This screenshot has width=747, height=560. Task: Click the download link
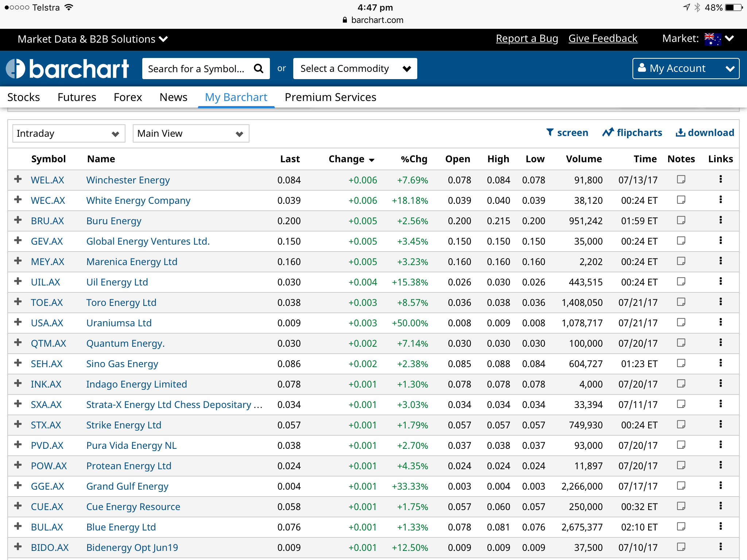[705, 133]
